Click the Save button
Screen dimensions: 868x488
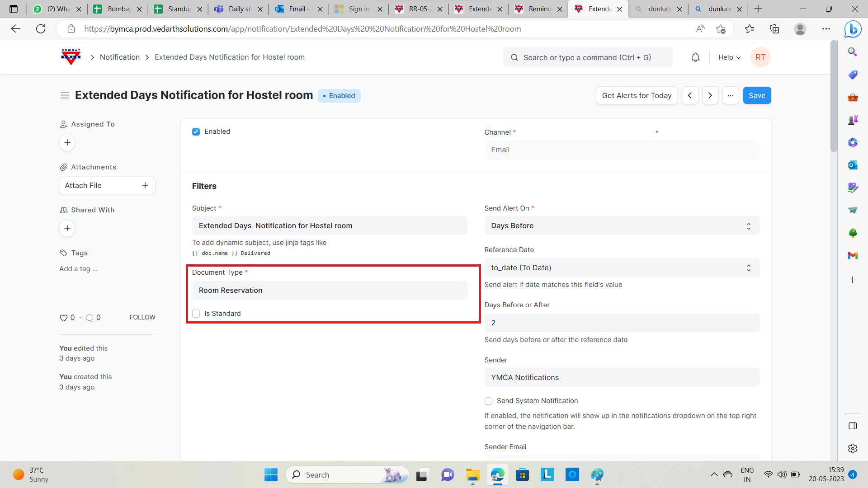tap(757, 95)
